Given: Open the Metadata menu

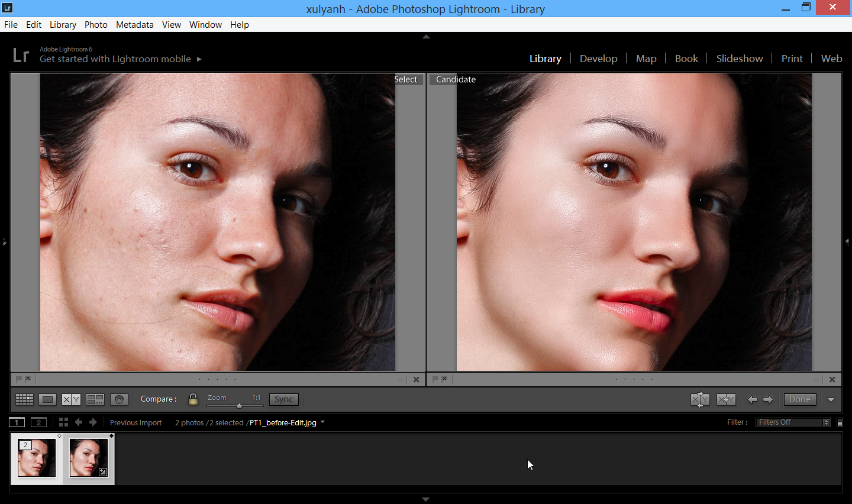Looking at the screenshot, I should point(134,25).
